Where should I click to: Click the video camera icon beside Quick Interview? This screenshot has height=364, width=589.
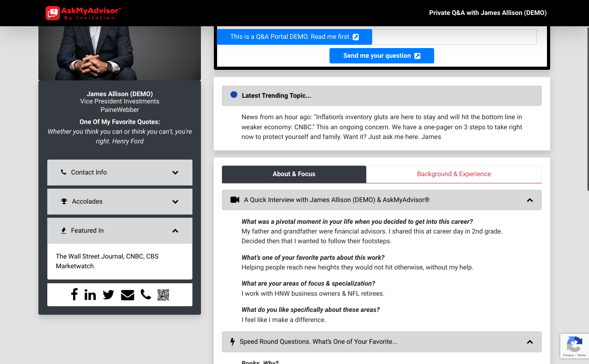coord(235,200)
